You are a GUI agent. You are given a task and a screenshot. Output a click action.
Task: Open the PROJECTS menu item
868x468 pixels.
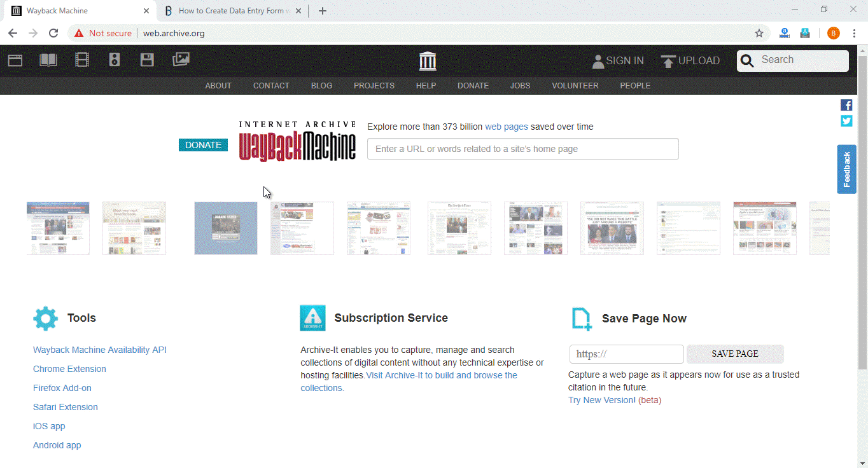(x=374, y=86)
